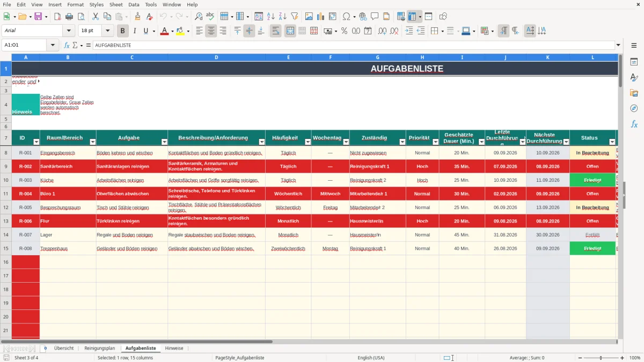Toggle Align Left
Viewport: 644px width, 362px height.
coord(200,31)
